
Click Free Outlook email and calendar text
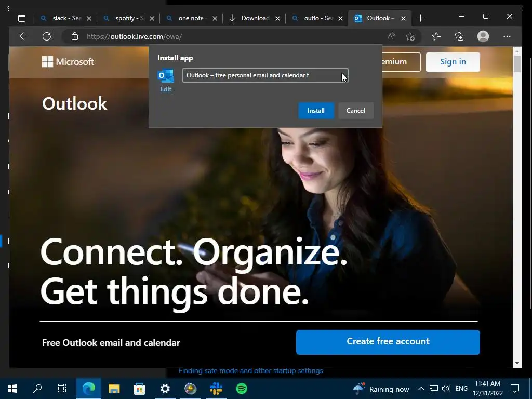pos(111,343)
